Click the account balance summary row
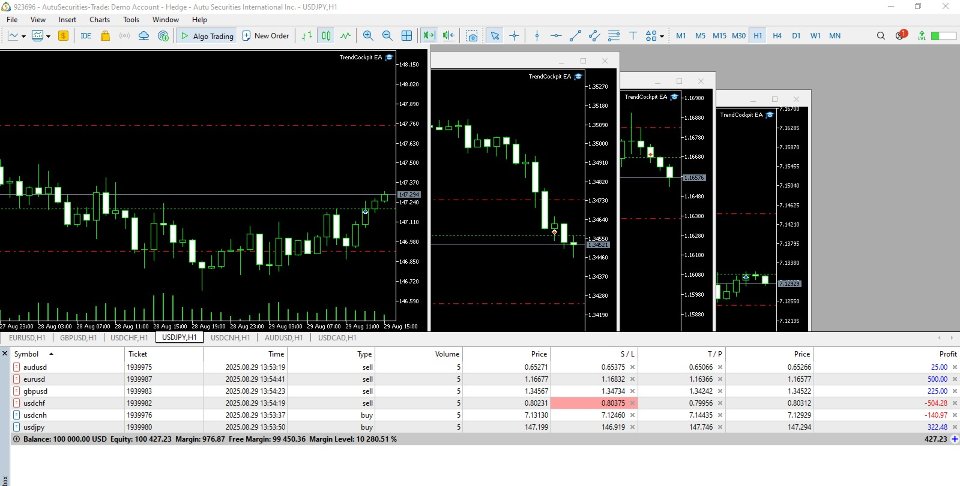The image size is (960, 486). coord(484,439)
